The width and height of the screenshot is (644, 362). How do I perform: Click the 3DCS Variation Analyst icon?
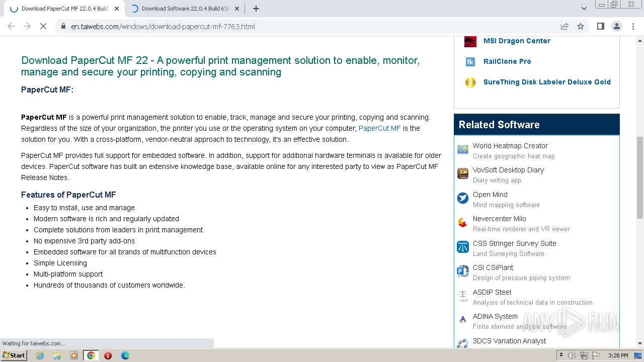pyautogui.click(x=463, y=343)
